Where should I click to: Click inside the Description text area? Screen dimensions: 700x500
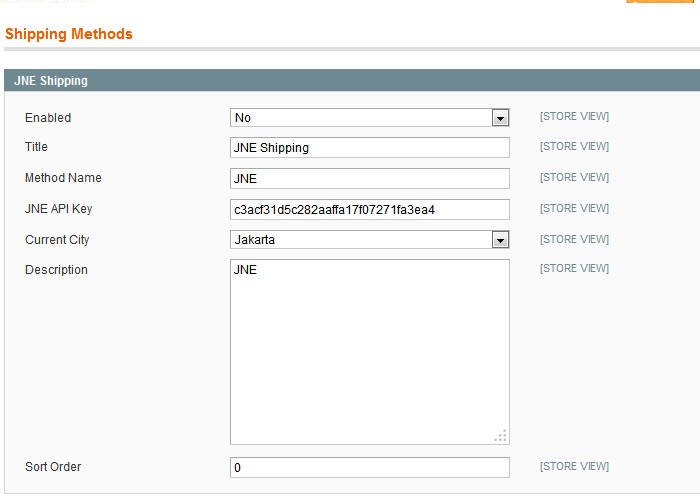(370, 352)
